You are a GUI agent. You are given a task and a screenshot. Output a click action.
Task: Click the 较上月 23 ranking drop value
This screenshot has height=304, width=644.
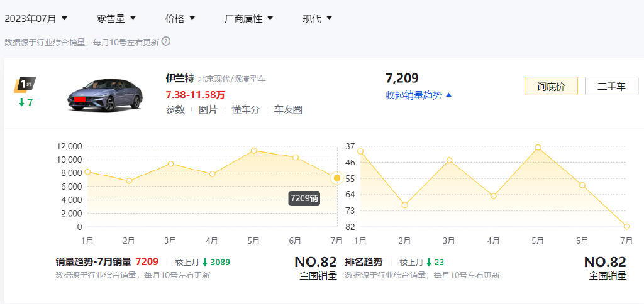[422, 262]
